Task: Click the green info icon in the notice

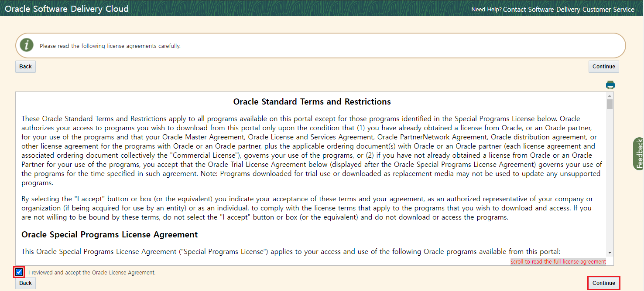Action: (27, 45)
